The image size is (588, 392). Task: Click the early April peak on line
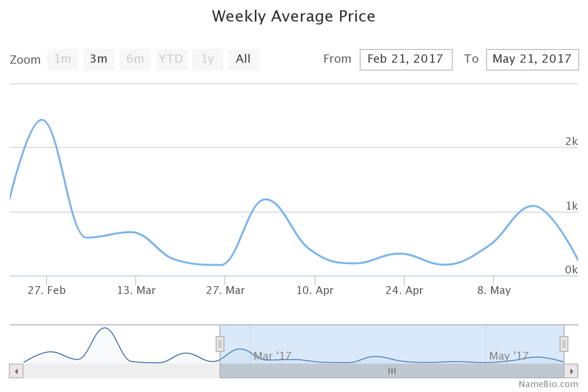[x=265, y=199]
